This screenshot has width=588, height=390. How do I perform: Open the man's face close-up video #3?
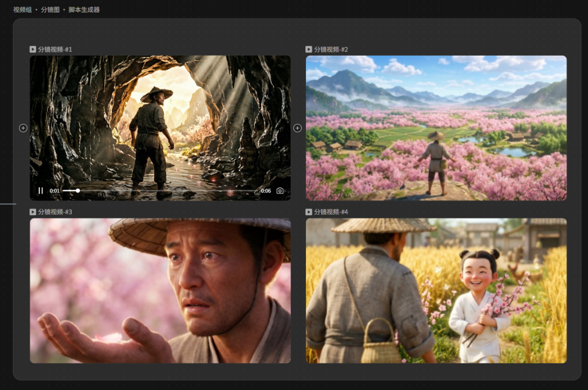click(160, 290)
